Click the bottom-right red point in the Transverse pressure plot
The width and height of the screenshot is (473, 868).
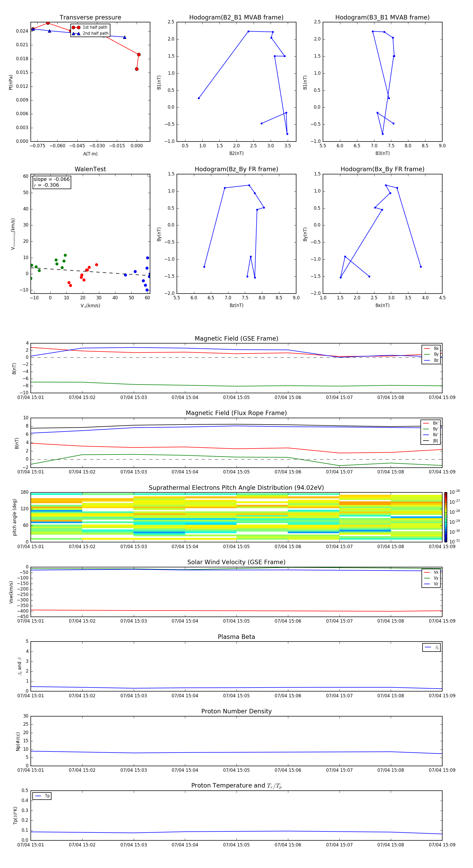point(137,69)
